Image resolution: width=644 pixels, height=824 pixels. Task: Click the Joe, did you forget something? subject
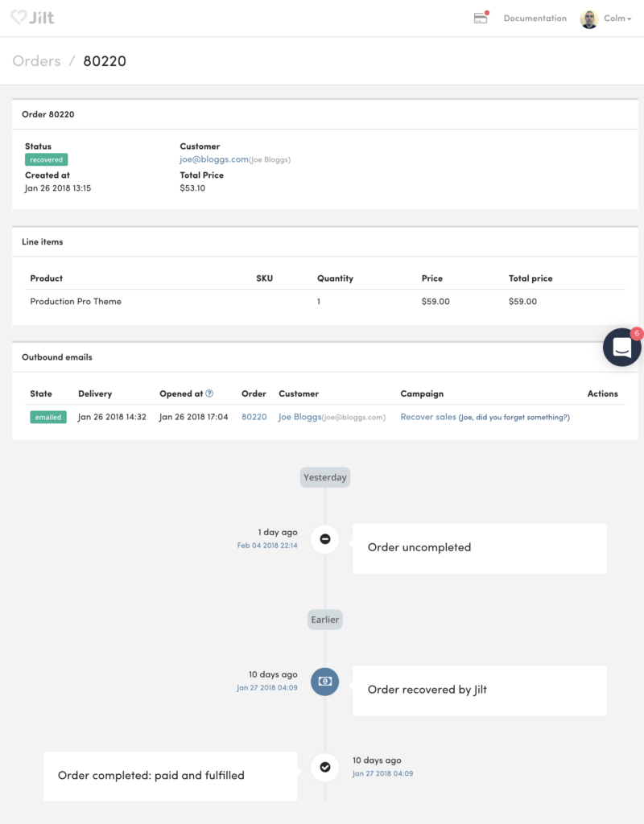click(x=514, y=418)
